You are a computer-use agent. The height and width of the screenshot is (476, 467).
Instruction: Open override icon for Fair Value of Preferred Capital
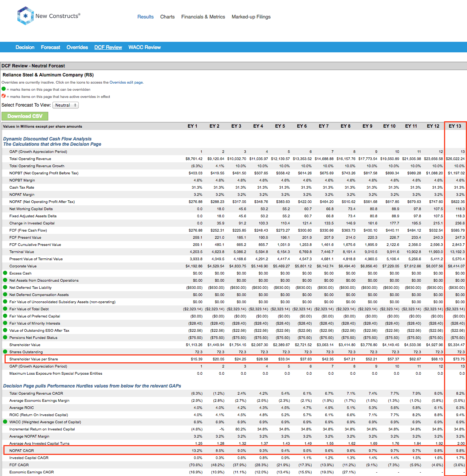(5, 316)
